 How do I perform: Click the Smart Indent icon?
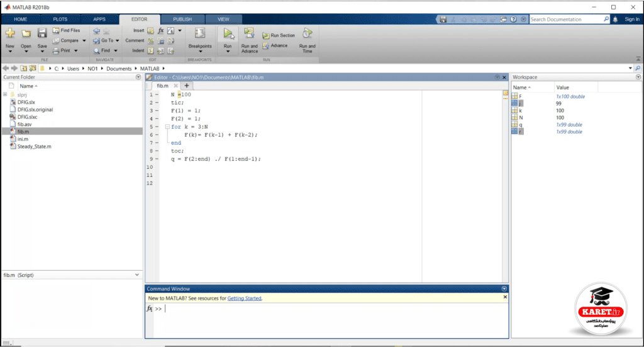pyautogui.click(x=151, y=50)
